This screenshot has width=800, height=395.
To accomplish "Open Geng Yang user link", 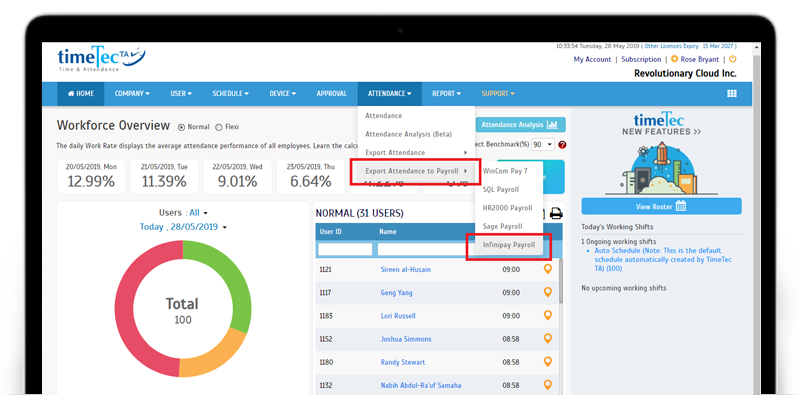I will click(x=396, y=293).
